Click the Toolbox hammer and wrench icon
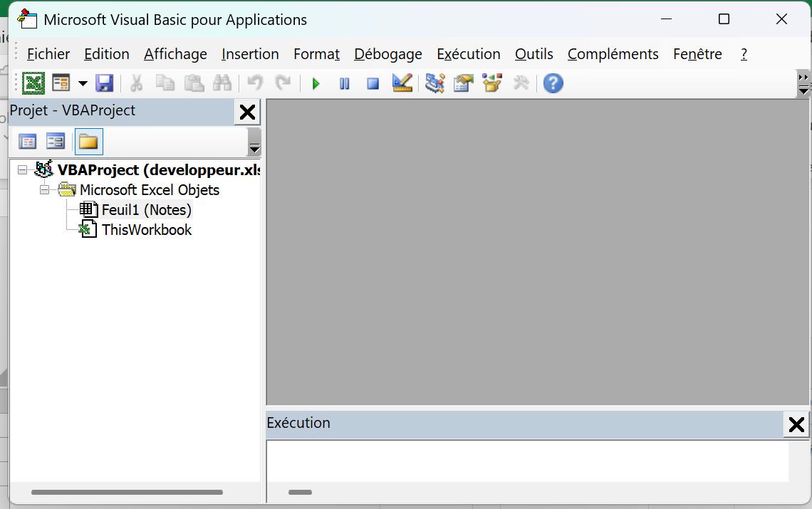Image resolution: width=812 pixels, height=509 pixels. click(x=521, y=83)
